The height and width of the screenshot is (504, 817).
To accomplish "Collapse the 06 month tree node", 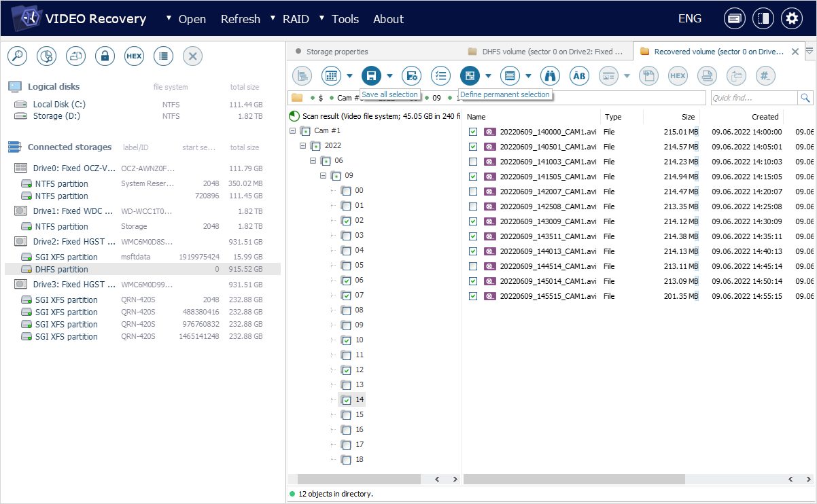I will (x=313, y=161).
